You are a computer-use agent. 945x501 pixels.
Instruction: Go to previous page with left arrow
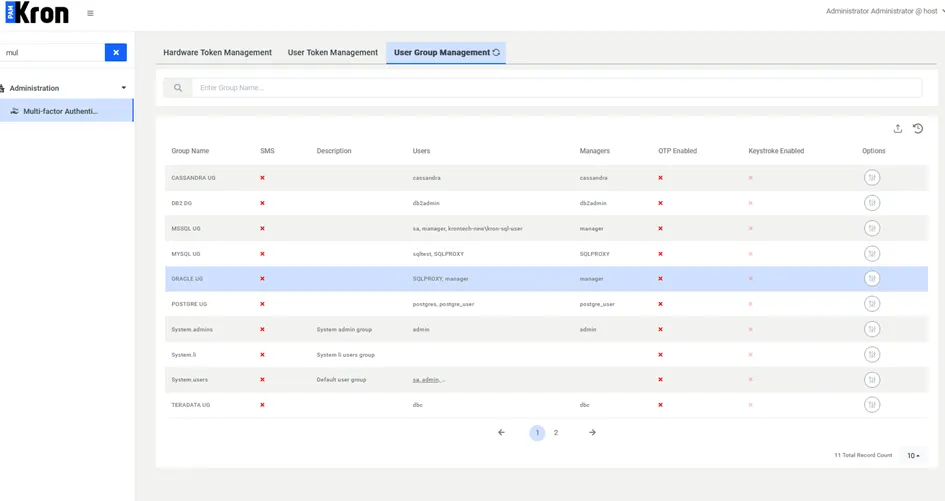point(501,432)
